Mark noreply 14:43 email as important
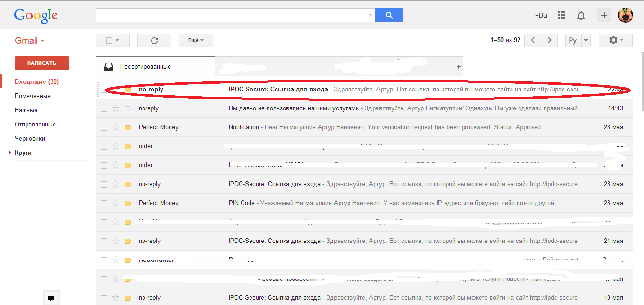Viewport: 644px width, 305px height. click(x=127, y=108)
